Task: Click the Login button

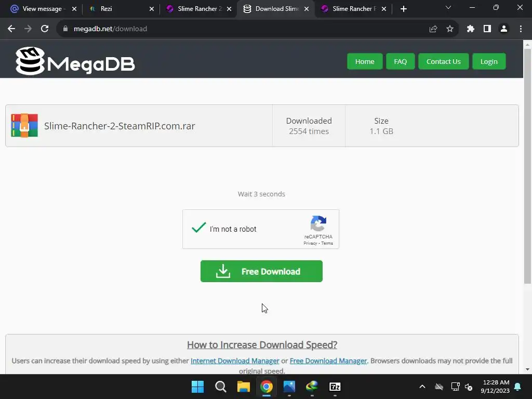Action: point(489,61)
